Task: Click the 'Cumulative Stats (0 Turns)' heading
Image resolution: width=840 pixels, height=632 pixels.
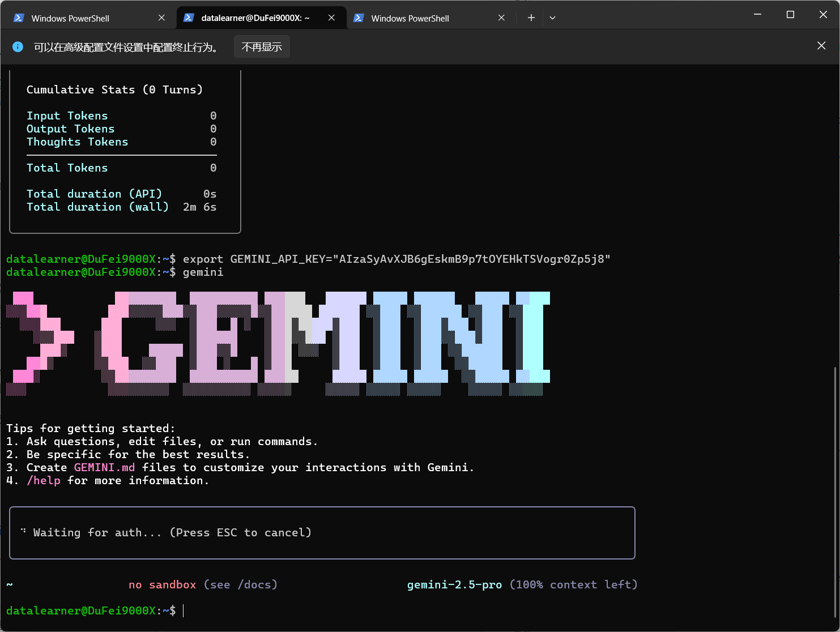Action: point(114,89)
